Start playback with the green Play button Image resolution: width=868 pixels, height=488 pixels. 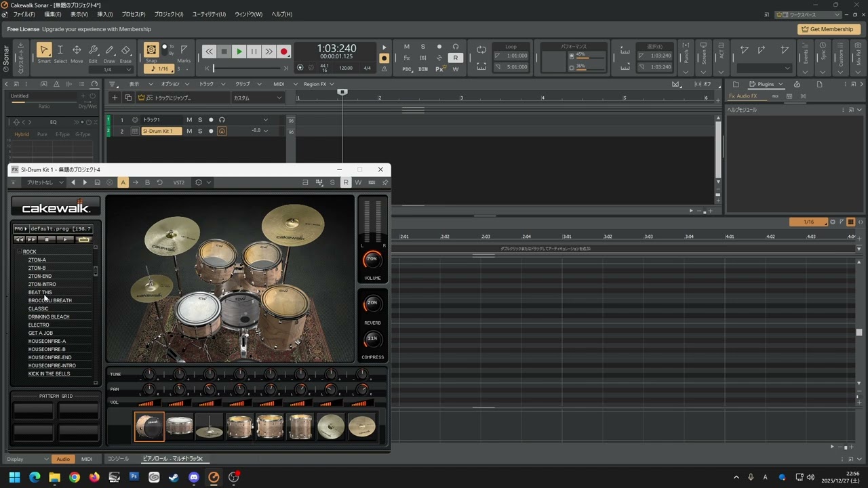click(x=239, y=52)
